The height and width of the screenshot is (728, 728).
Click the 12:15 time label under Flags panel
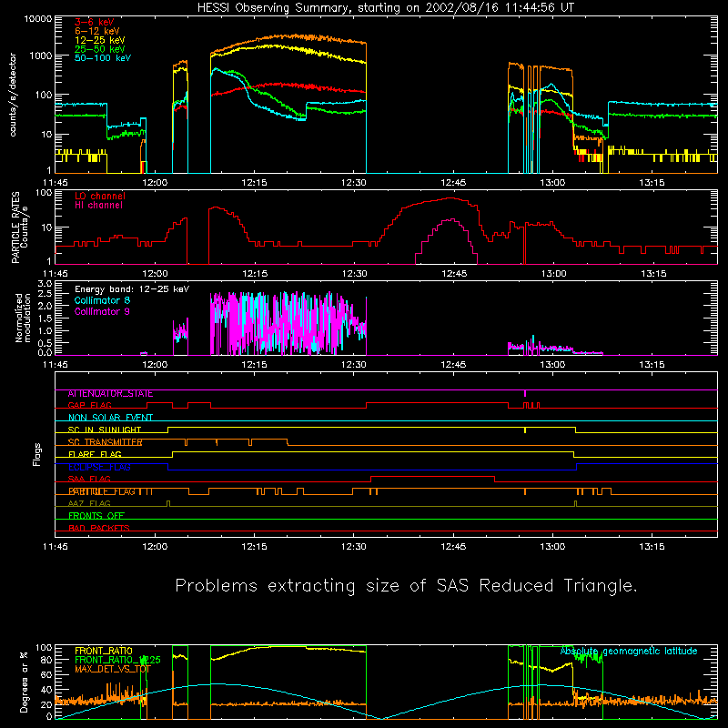pyautogui.click(x=255, y=547)
